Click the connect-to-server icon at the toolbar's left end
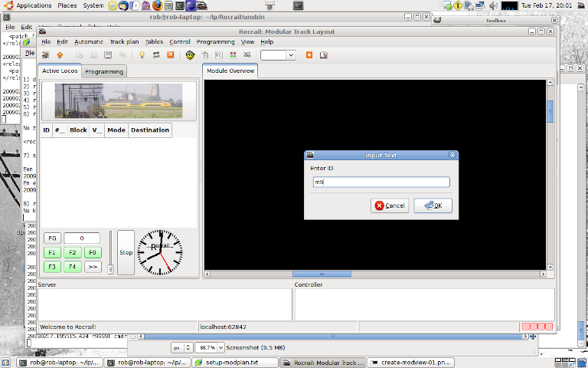Screen dimensions: 588x368 click(x=45, y=55)
